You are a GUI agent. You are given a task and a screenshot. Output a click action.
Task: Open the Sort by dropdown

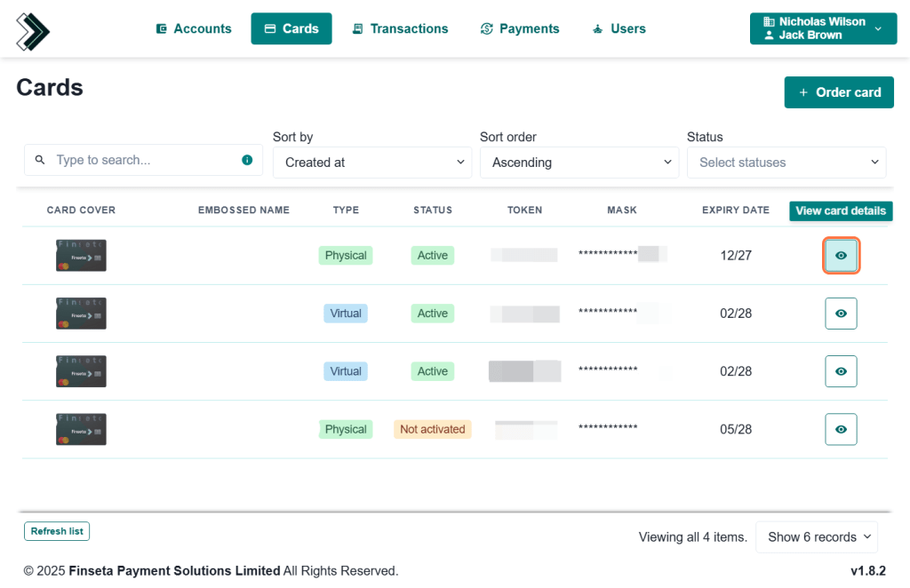point(372,163)
